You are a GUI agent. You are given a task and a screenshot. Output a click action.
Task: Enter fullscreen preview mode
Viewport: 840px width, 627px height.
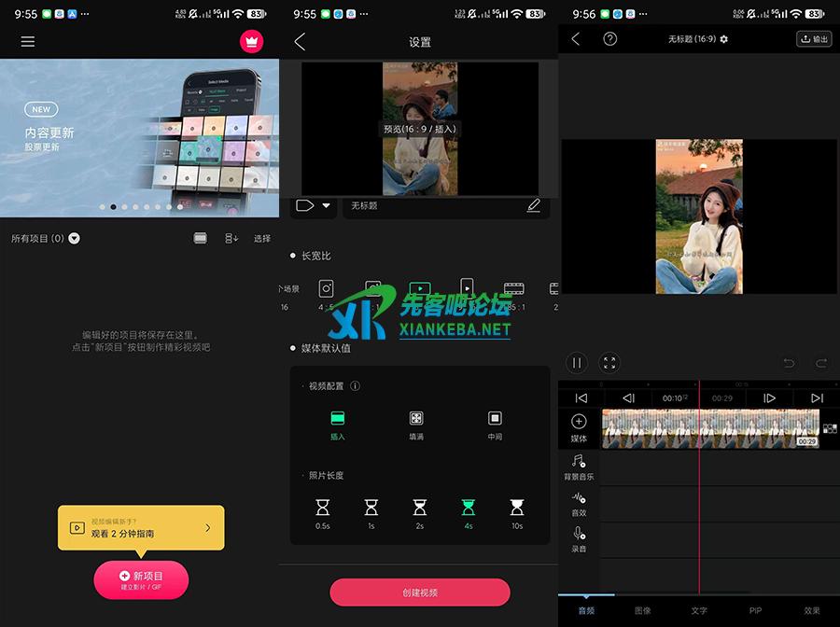pyautogui.click(x=609, y=363)
